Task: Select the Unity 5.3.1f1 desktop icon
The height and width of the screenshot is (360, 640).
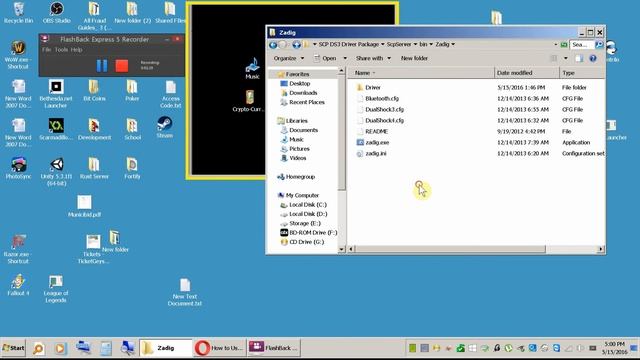Action: [x=56, y=171]
